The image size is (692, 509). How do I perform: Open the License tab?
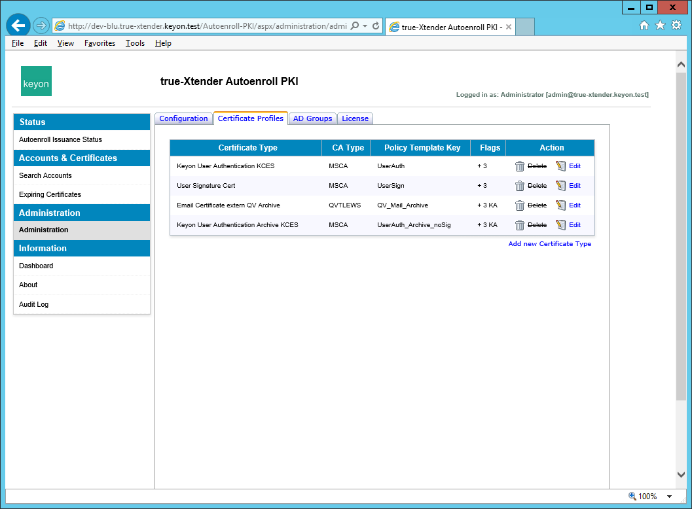[355, 118]
